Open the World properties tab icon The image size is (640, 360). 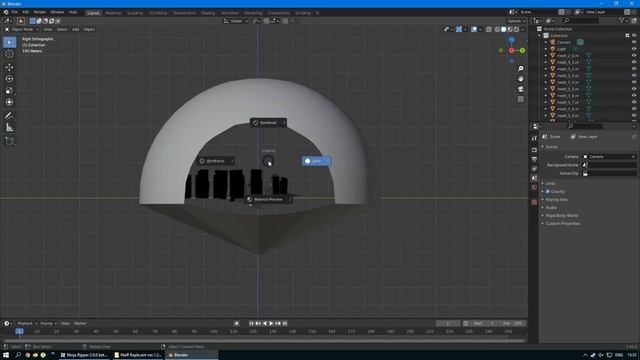point(534,188)
